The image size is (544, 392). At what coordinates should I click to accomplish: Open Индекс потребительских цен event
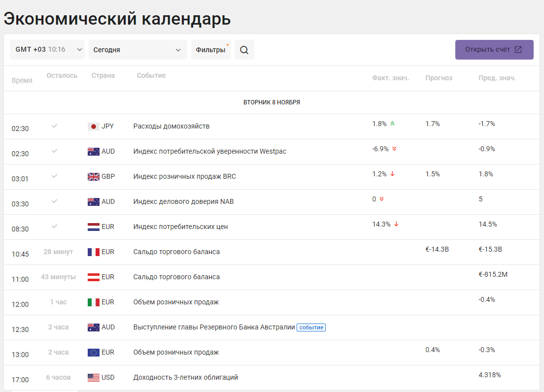180,227
